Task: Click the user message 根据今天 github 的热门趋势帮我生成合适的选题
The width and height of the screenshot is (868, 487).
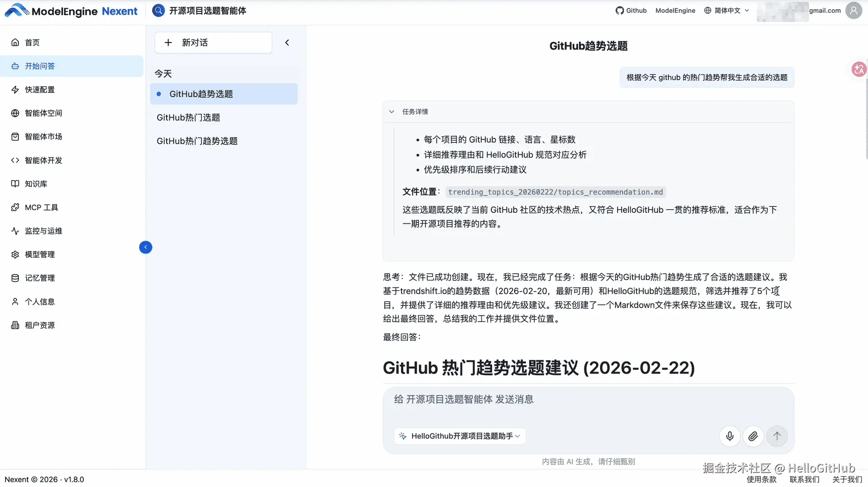Action: pyautogui.click(x=707, y=77)
